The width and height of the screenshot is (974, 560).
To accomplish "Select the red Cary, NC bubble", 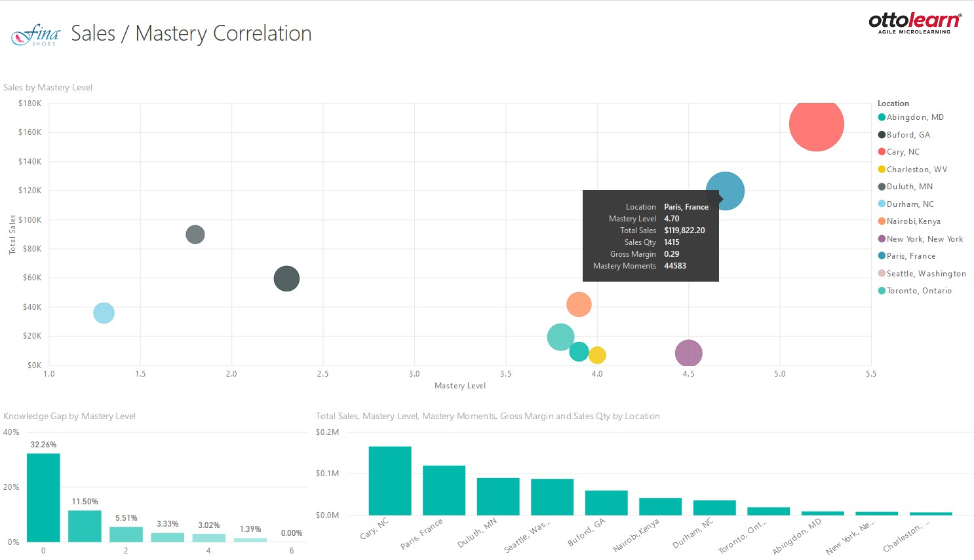I will pos(816,124).
